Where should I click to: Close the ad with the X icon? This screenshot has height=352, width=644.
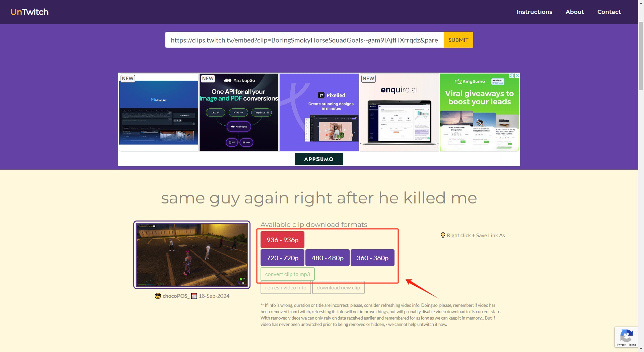(x=517, y=76)
